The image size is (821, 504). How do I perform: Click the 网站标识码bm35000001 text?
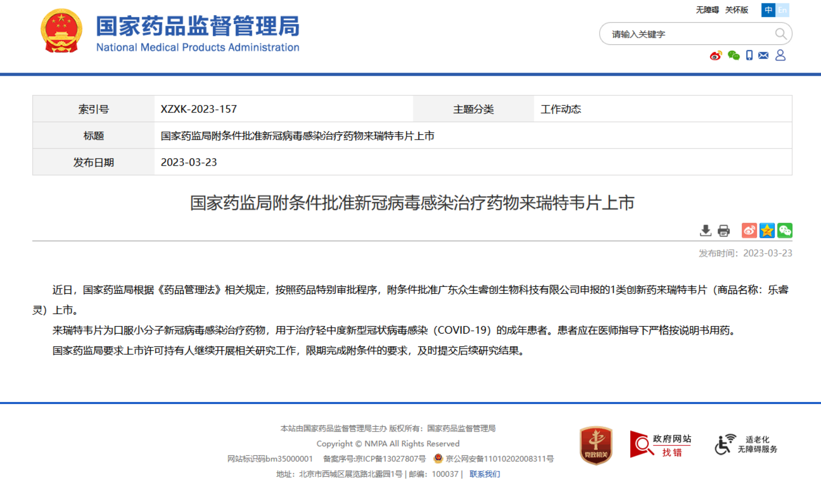coord(270,458)
